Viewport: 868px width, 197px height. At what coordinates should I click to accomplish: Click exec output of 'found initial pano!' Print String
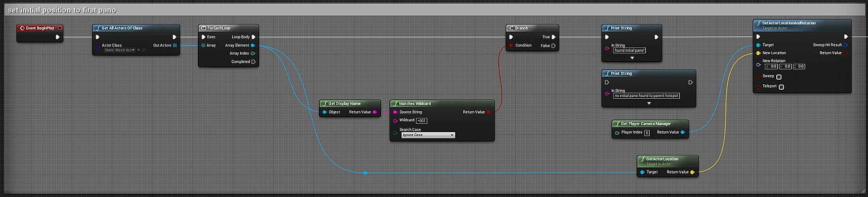pos(656,37)
